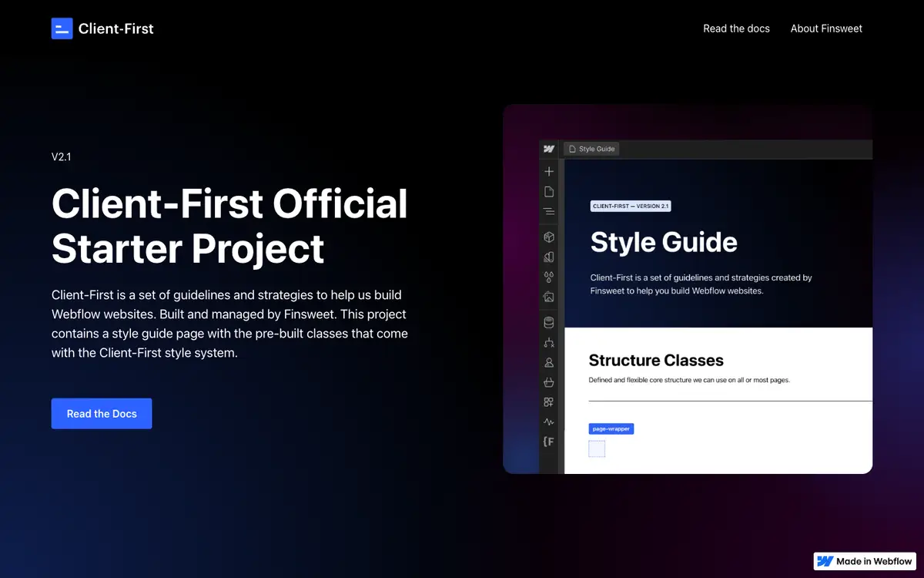The width and height of the screenshot is (924, 578).
Task: Open the Add elements plus panel
Action: (x=549, y=171)
